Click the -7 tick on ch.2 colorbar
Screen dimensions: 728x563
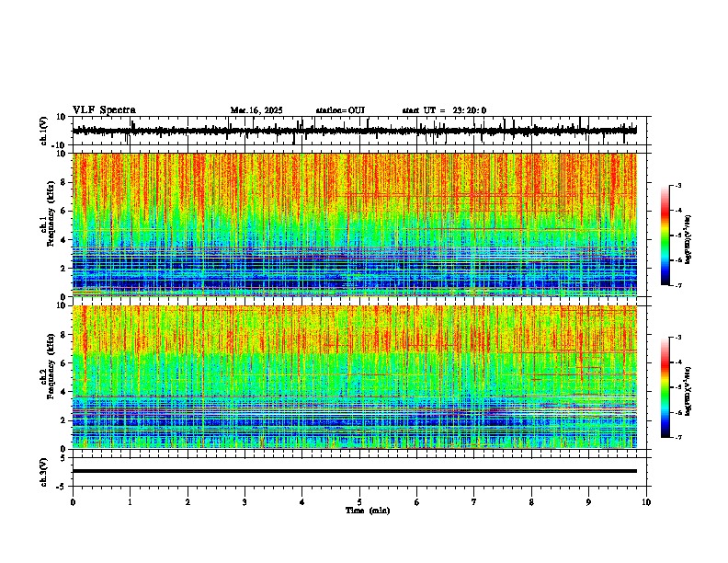[677, 437]
